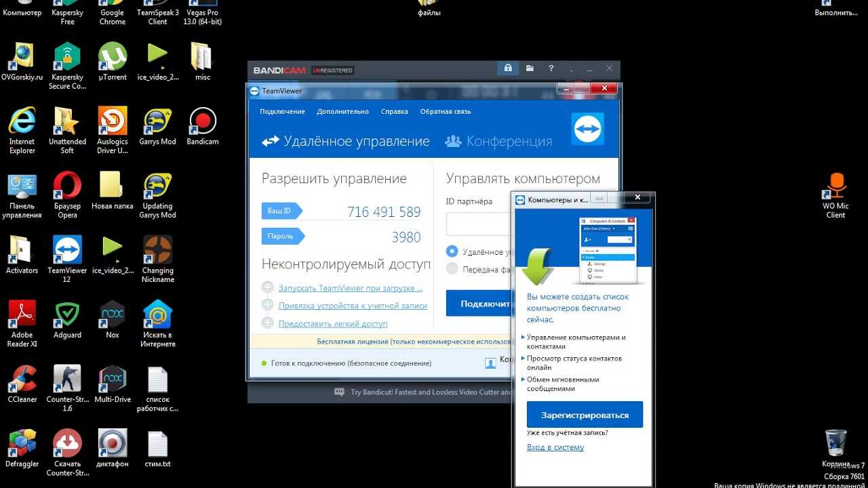868x488 pixels.
Task: Open the Changing Nickname shortcut
Action: pyautogui.click(x=158, y=260)
